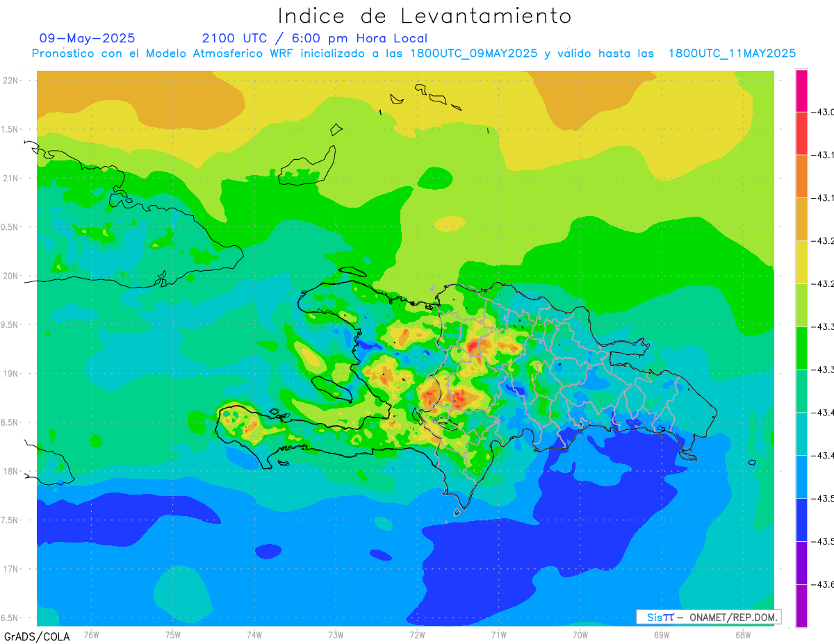Screen dimensions: 834x644
Task: Pick the red swatch on the color bar
Action: [801, 133]
